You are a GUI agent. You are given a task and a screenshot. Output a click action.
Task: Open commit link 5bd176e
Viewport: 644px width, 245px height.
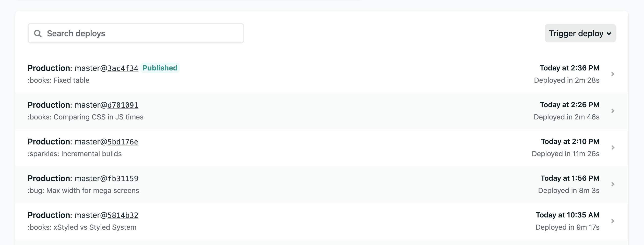click(x=123, y=142)
